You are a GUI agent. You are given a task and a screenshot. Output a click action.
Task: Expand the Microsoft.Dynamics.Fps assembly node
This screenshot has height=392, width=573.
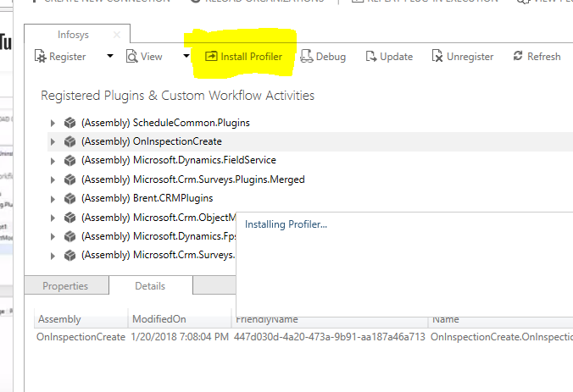coord(53,236)
